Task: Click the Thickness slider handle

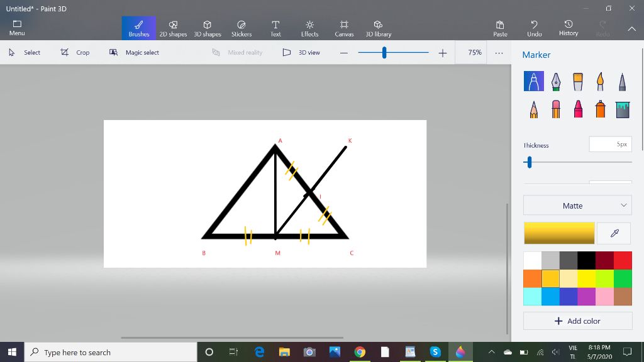Action: (x=530, y=162)
